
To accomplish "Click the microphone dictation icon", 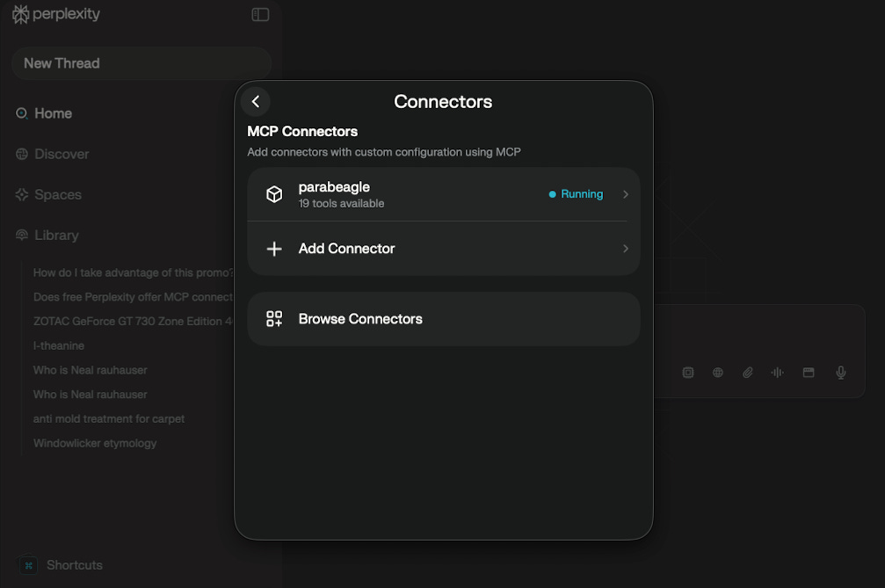I will [841, 373].
